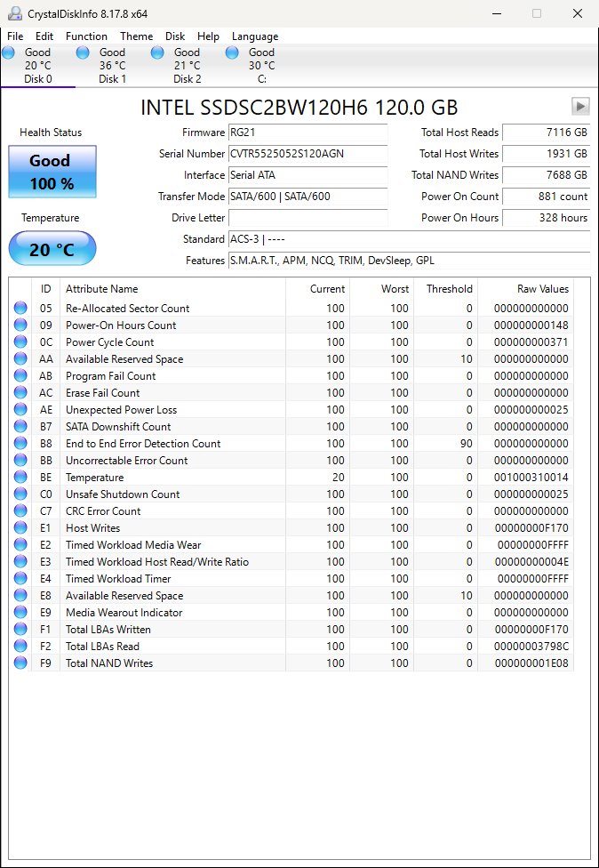Click Power On Count value 881 count
Viewport: 599px width, 868px height.
[547, 196]
